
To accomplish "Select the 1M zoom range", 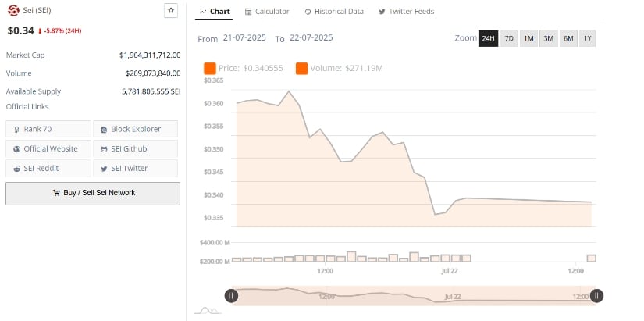I will [x=528, y=38].
